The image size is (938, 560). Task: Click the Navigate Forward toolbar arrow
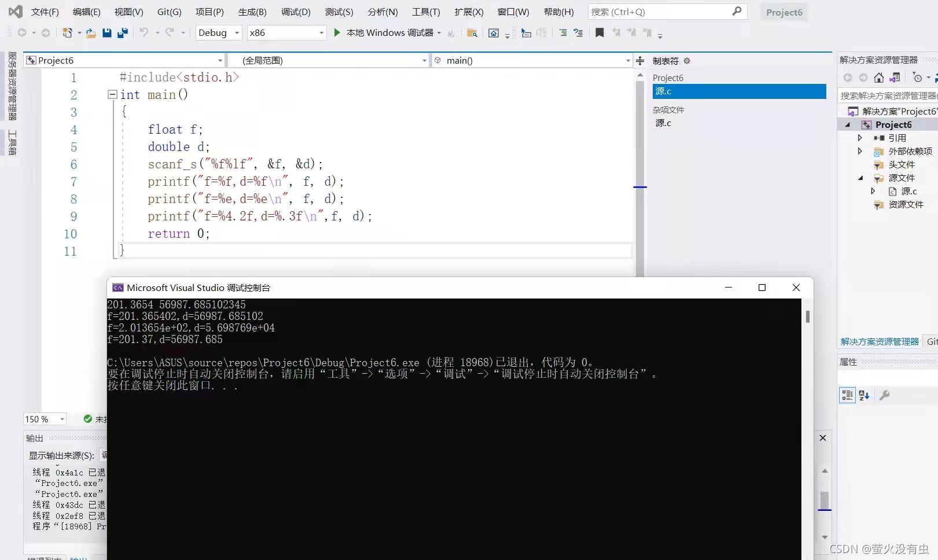46,33
